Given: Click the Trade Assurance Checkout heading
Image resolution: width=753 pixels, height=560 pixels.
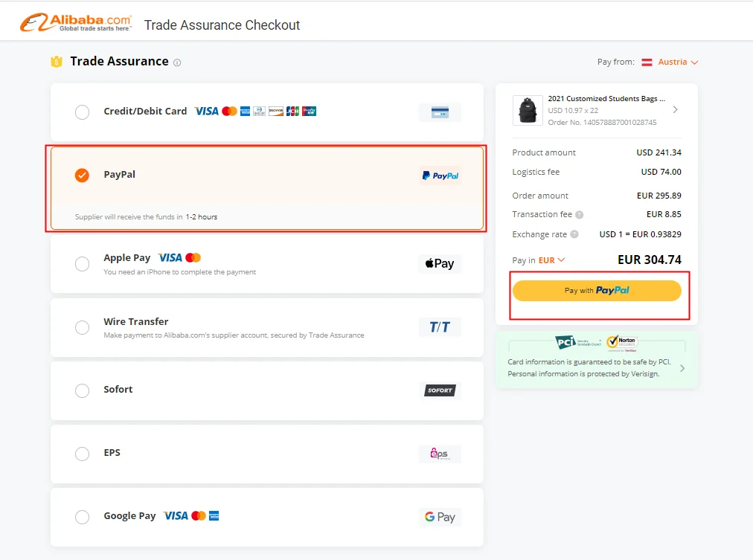Looking at the screenshot, I should pyautogui.click(x=222, y=25).
